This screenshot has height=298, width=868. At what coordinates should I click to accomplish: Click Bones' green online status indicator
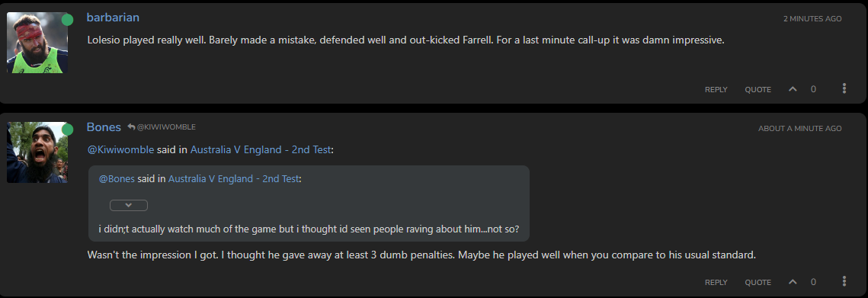point(68,130)
